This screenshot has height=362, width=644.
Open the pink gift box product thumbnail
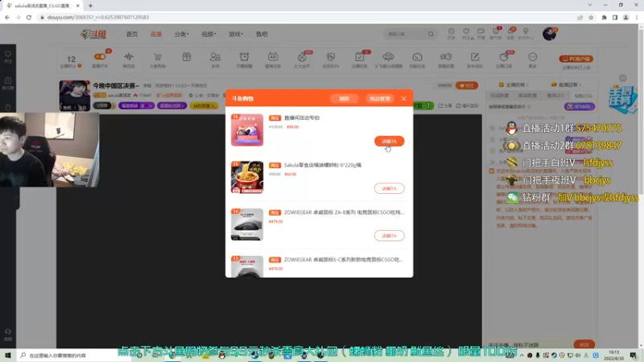click(247, 130)
